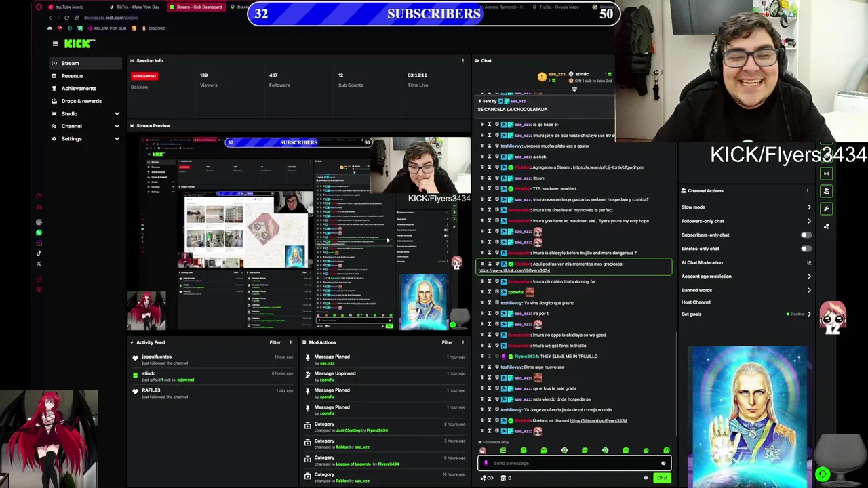Open Revenue in the sidebar
The height and width of the screenshot is (488, 868).
(85, 76)
